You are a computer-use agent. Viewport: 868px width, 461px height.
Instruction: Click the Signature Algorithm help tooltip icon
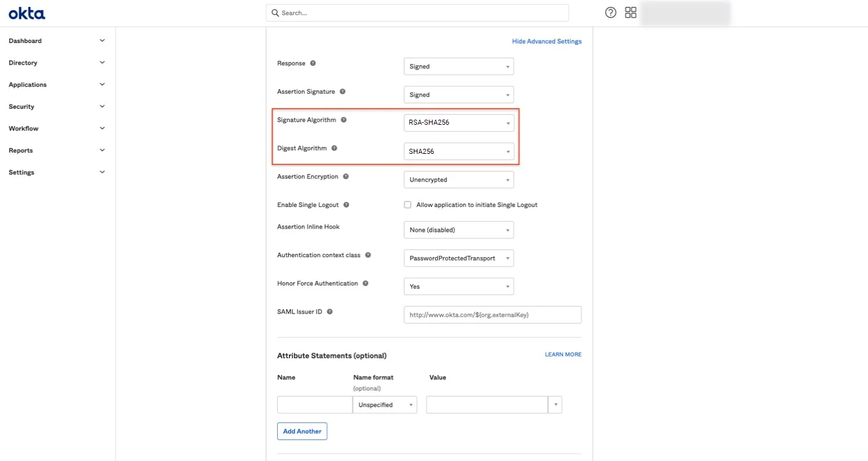pyautogui.click(x=344, y=119)
